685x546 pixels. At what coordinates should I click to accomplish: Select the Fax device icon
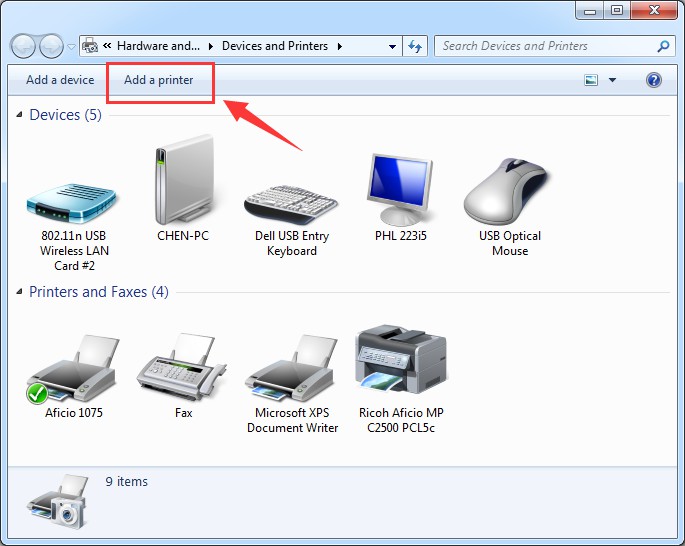[181, 368]
